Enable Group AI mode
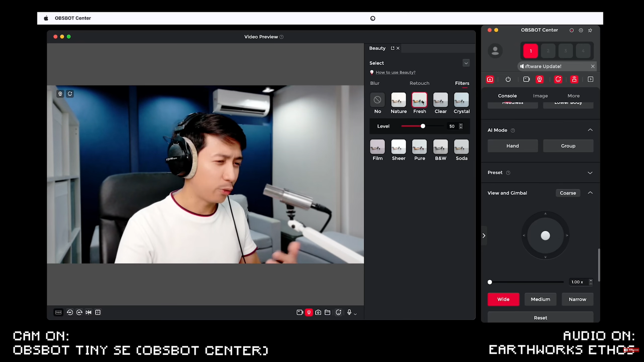644x362 pixels. point(568,146)
